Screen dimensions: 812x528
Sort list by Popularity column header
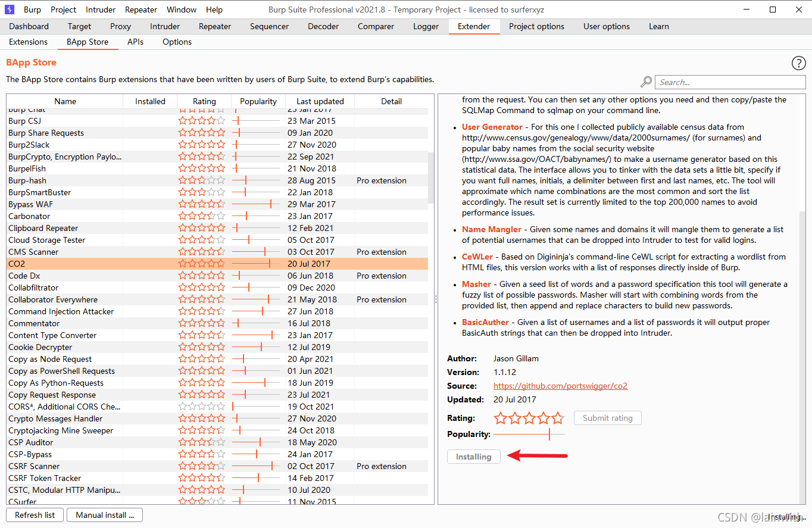pos(258,101)
